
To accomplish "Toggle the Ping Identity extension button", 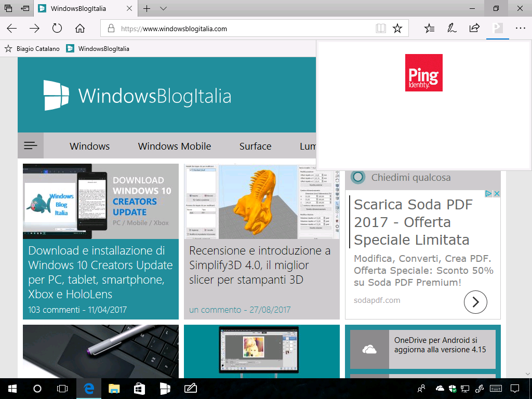I will 497,28.
